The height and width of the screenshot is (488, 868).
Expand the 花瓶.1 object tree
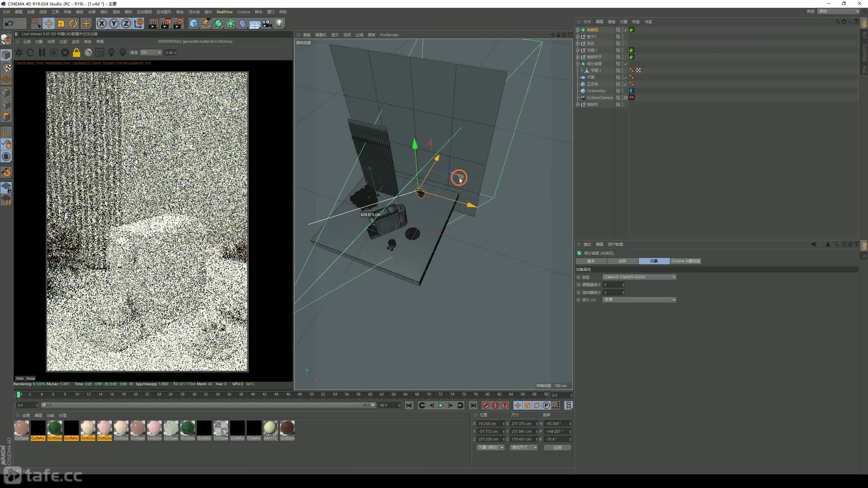pos(578,50)
